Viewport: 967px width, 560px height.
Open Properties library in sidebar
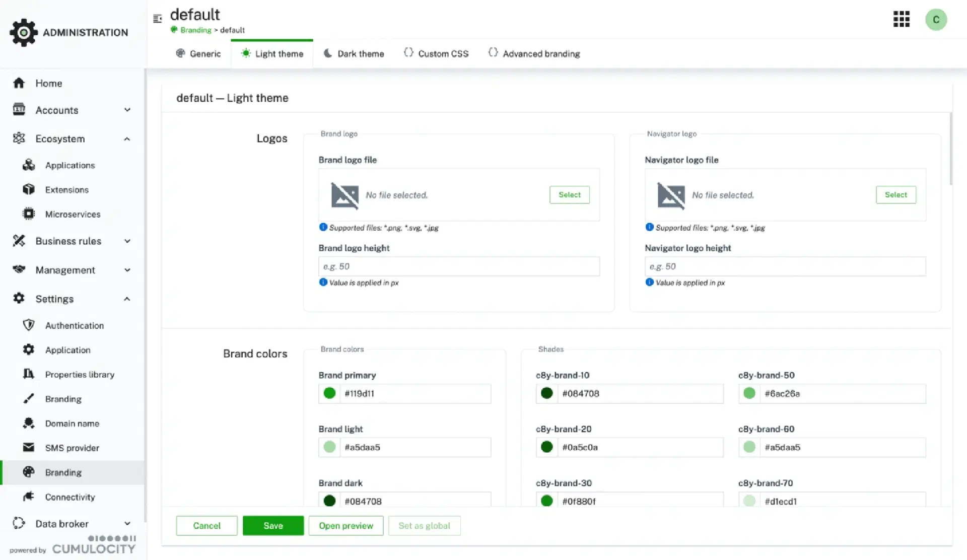point(80,375)
